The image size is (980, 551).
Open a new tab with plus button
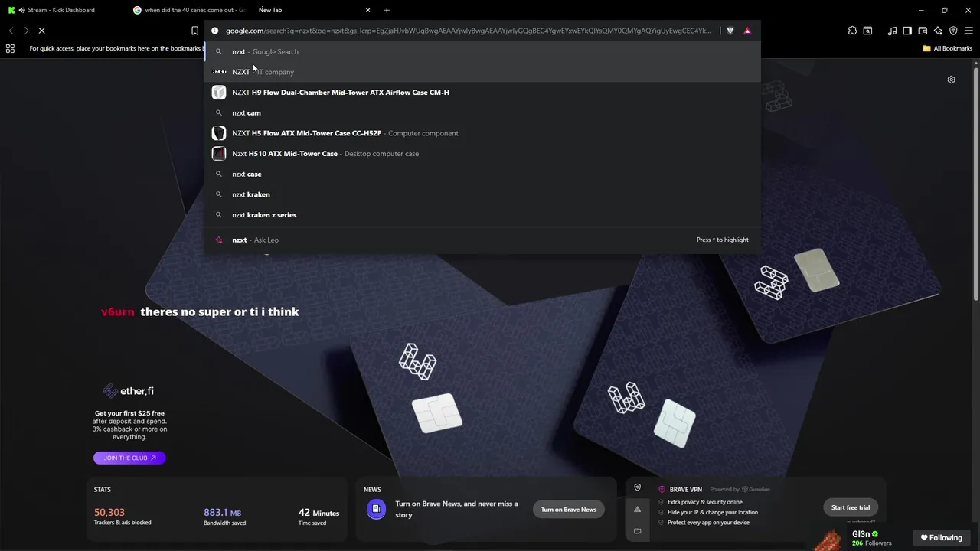click(x=387, y=10)
